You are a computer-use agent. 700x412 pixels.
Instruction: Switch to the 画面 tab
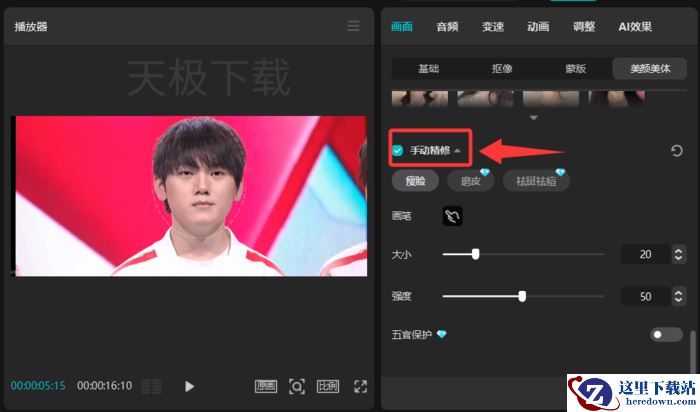pos(401,27)
